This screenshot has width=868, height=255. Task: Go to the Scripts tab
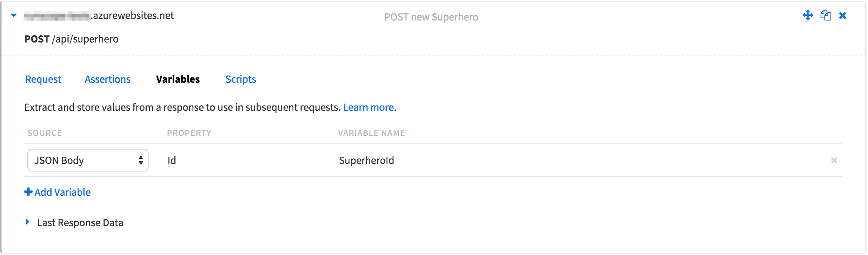tap(241, 79)
